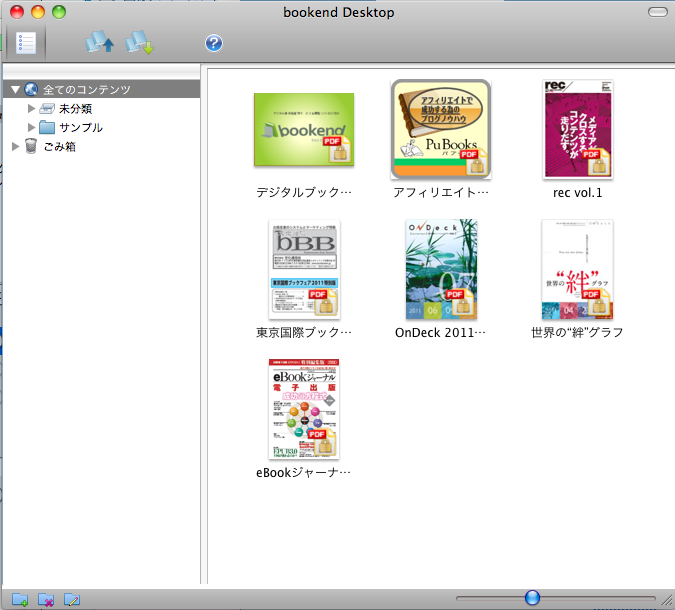The height and width of the screenshot is (610, 675).
Task: Click the rec vol.1 title text
Action: pos(578,192)
